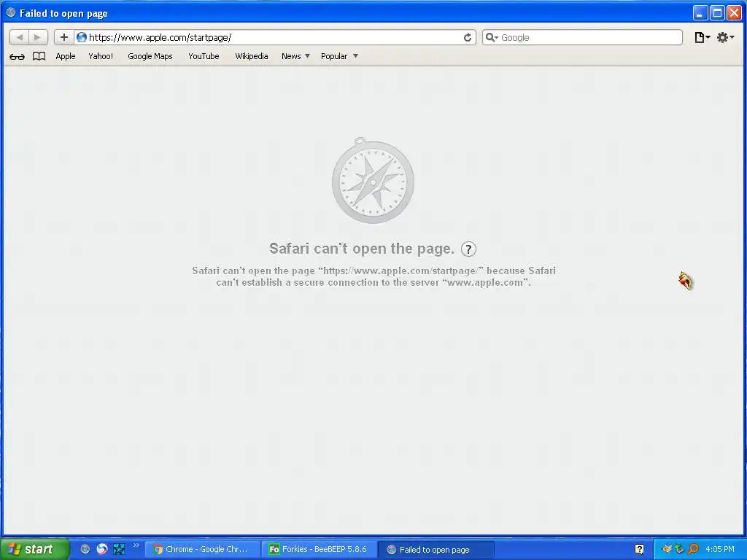This screenshot has height=560, width=747.
Task: Click the globe site icon in address bar
Action: (x=82, y=37)
